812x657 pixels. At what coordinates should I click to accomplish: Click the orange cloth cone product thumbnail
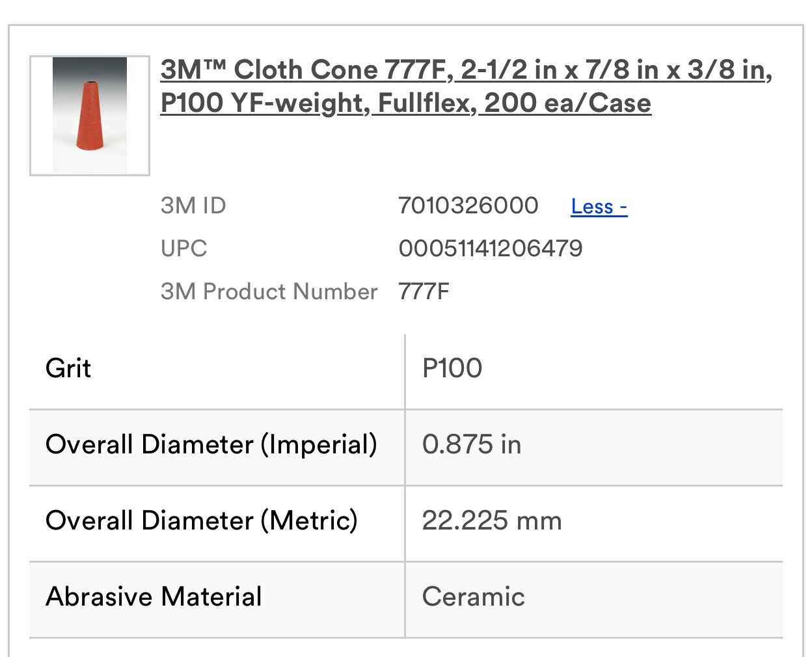(x=90, y=116)
